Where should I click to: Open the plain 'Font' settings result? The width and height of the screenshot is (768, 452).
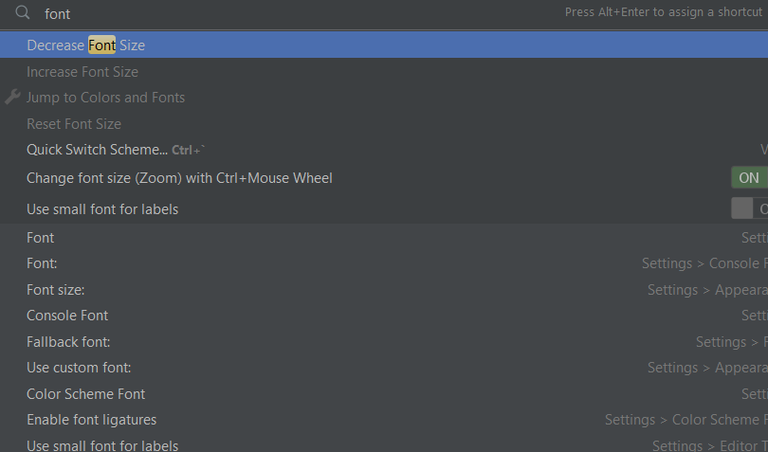[41, 238]
